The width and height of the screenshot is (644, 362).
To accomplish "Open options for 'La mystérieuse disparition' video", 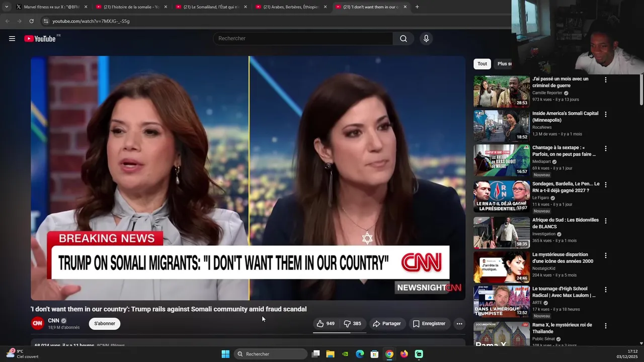I will point(606,255).
